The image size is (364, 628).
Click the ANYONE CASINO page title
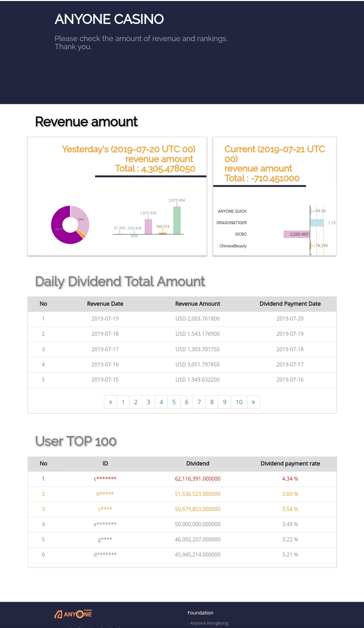pos(109,19)
